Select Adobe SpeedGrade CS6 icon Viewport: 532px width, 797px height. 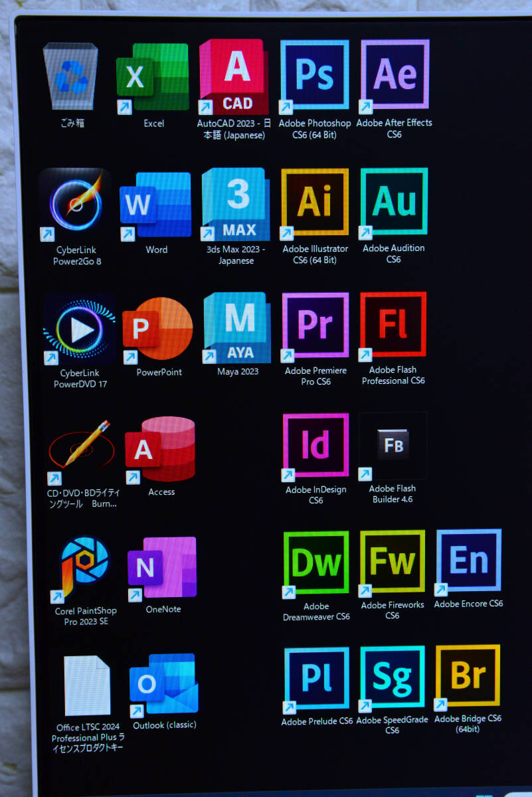tap(393, 680)
